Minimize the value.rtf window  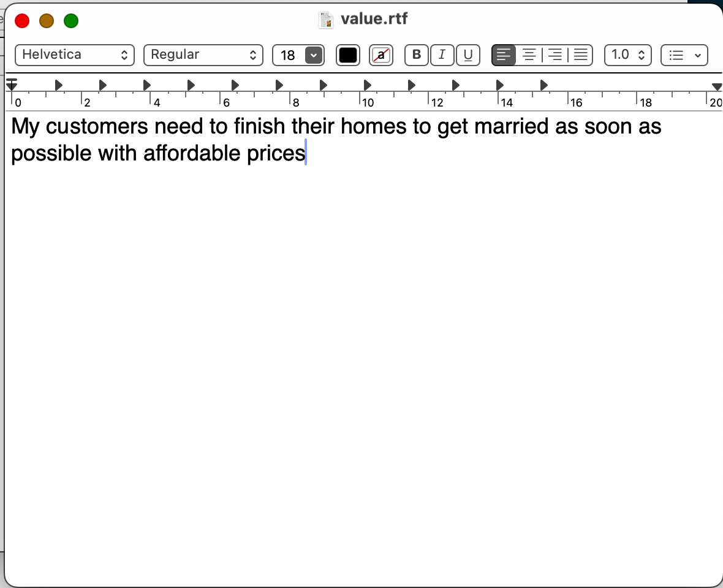click(47, 21)
